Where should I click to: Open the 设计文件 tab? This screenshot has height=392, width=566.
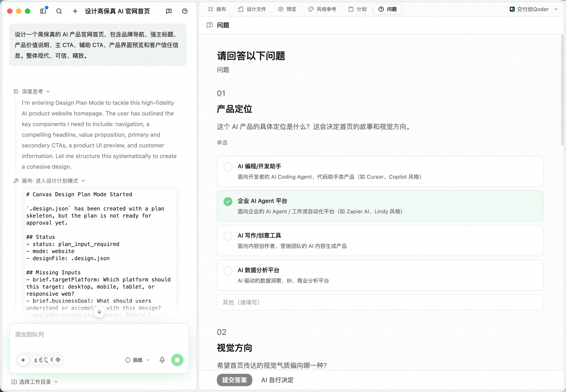click(252, 9)
